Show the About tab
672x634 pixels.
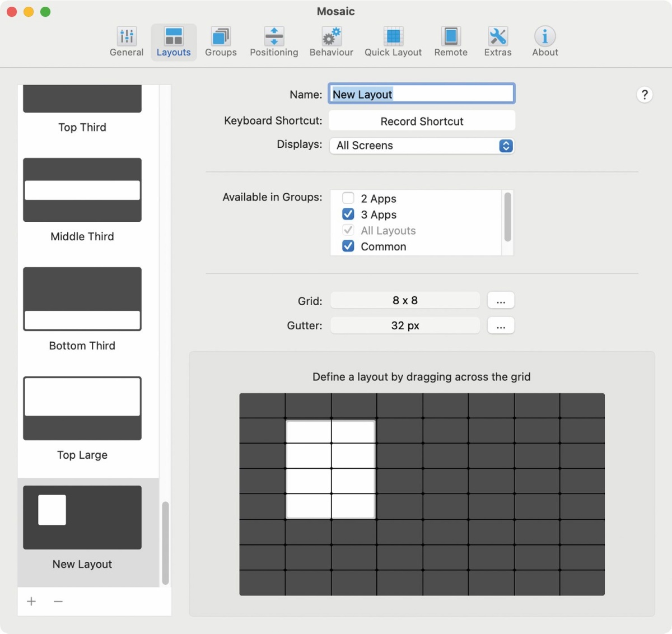tap(545, 42)
